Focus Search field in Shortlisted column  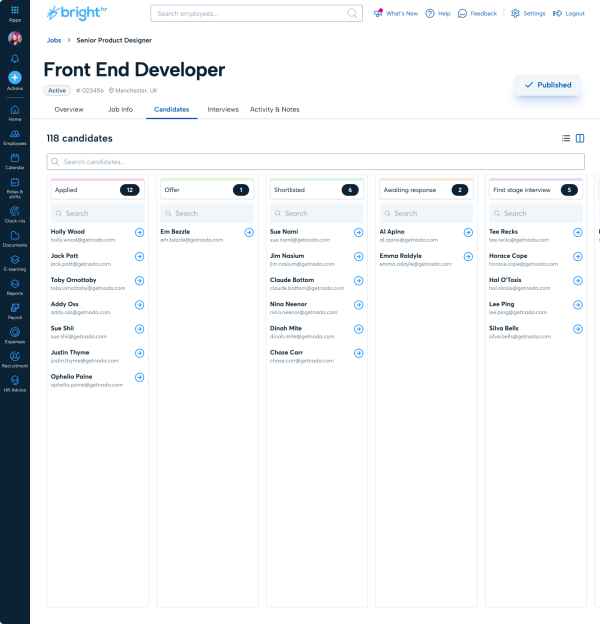pyautogui.click(x=317, y=213)
